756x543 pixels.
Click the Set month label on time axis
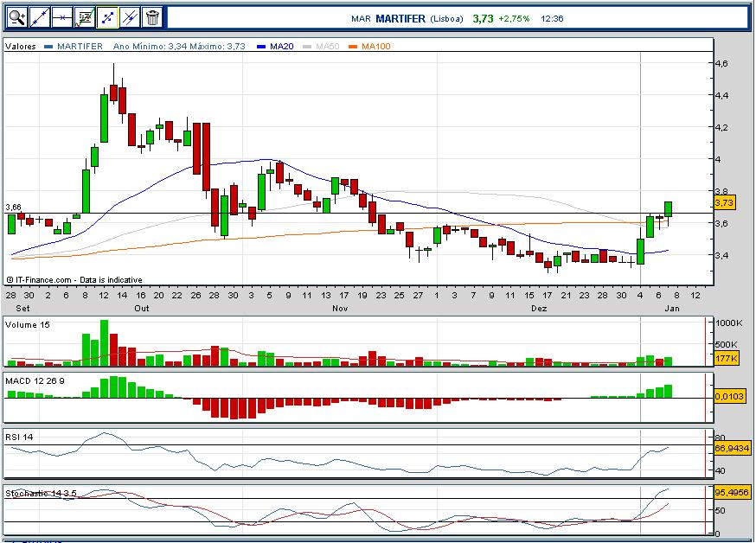pyautogui.click(x=22, y=309)
